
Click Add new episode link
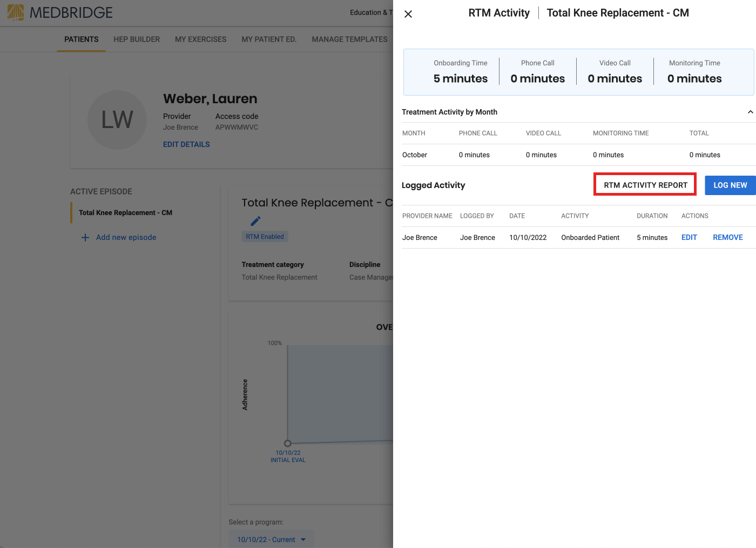point(126,237)
